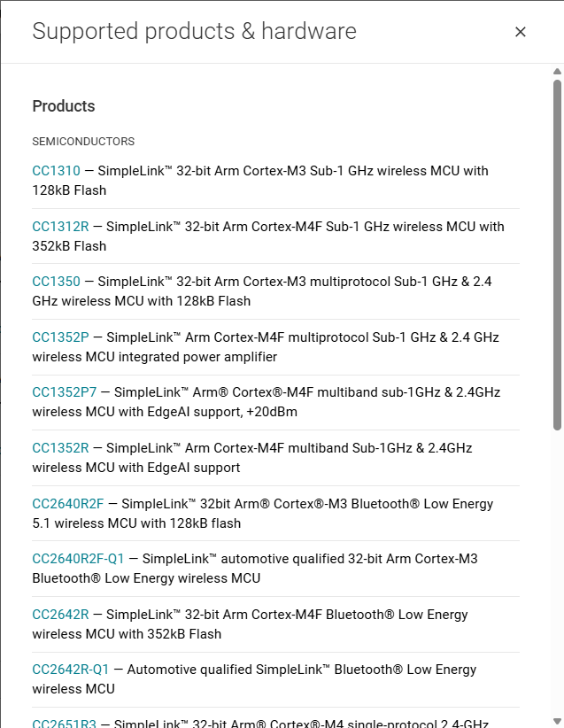
Task: Close the Supported products & hardware dialog
Action: (521, 32)
